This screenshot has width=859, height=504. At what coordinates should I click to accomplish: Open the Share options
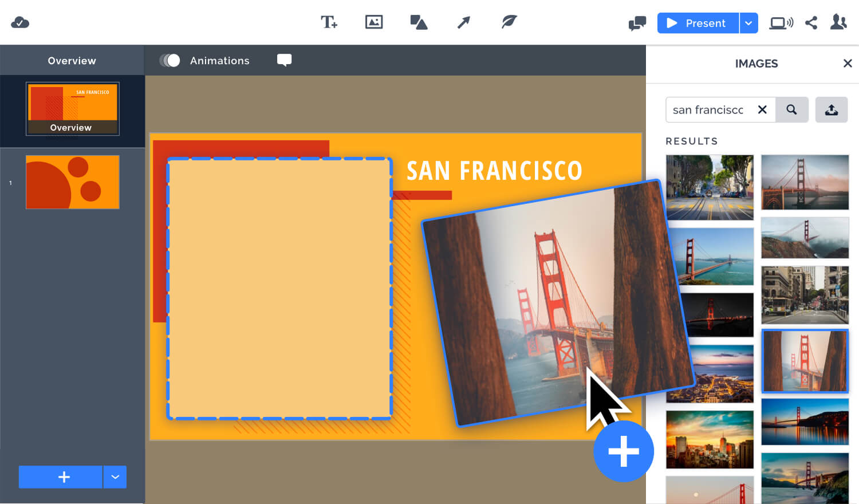point(811,23)
